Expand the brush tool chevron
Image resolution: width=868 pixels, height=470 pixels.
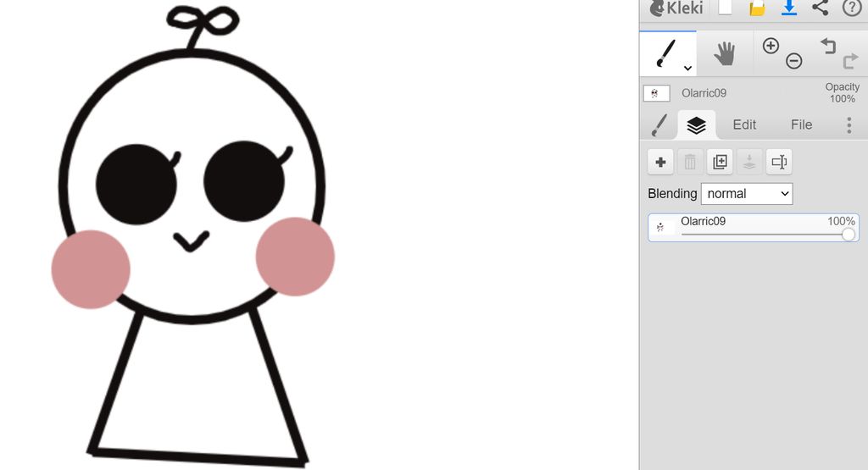(687, 68)
